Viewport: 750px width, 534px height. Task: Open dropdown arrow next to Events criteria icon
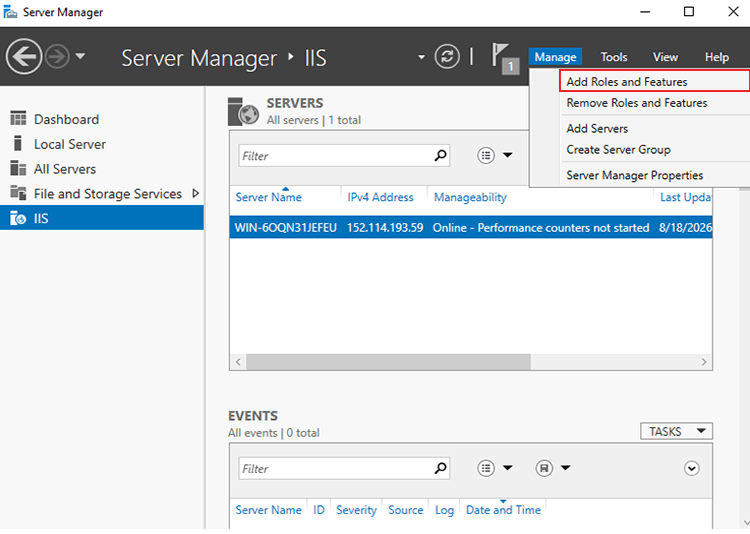[x=508, y=468]
